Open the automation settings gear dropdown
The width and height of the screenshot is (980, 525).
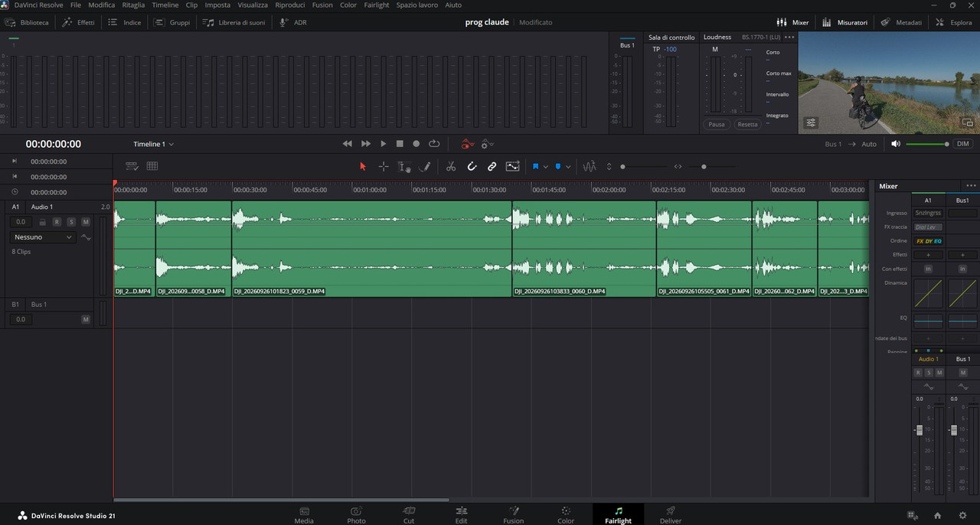(488, 144)
